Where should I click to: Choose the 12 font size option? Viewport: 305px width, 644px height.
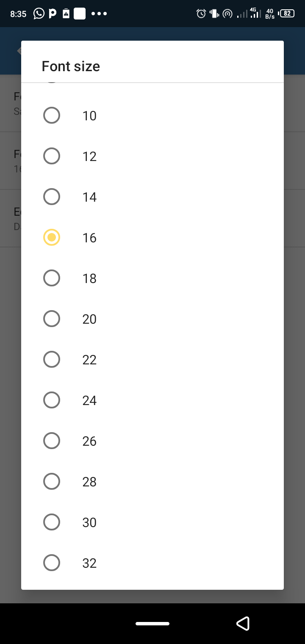[x=52, y=156]
